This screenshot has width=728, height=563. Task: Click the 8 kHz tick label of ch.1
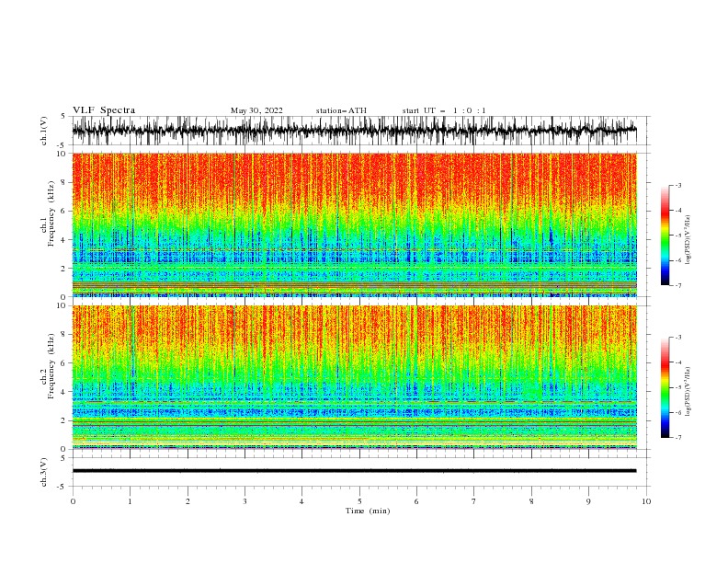[63, 182]
